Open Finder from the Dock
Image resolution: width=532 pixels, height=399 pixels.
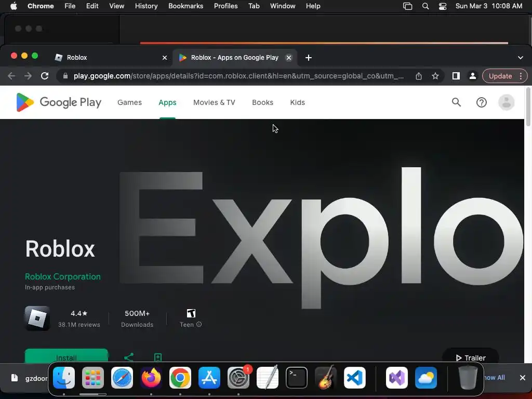(x=64, y=378)
